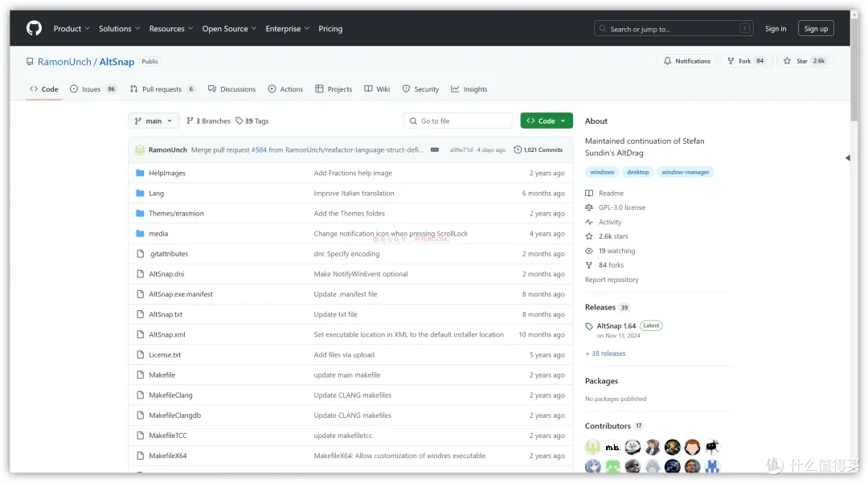
Task: View the 3 Branches link
Action: (208, 121)
